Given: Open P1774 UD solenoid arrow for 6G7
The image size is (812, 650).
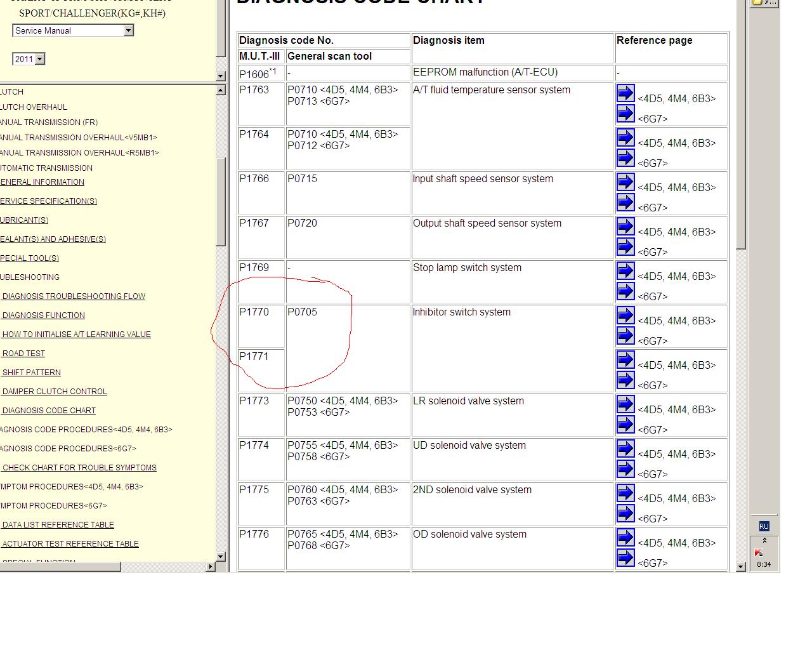Looking at the screenshot, I should [x=625, y=469].
